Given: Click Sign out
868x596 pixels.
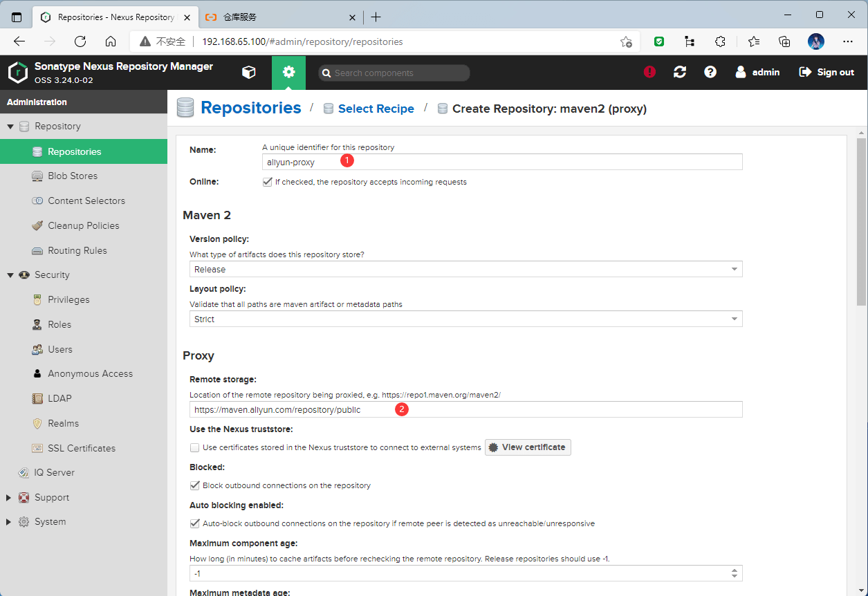Looking at the screenshot, I should coord(827,72).
